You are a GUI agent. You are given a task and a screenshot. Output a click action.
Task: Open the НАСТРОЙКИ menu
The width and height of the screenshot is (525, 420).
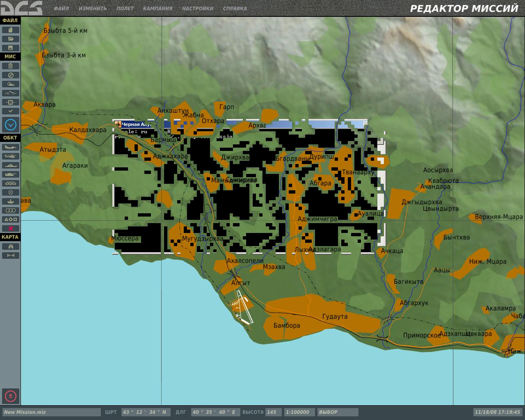coord(198,9)
